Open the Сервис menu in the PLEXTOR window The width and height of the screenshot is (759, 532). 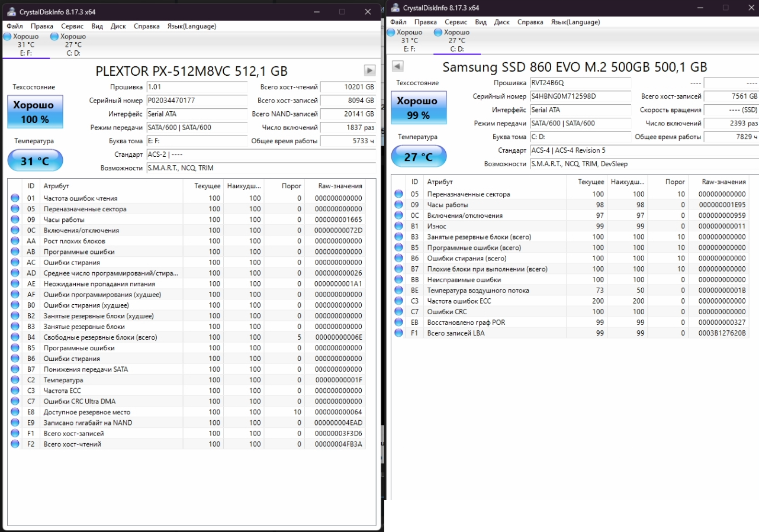click(x=72, y=26)
